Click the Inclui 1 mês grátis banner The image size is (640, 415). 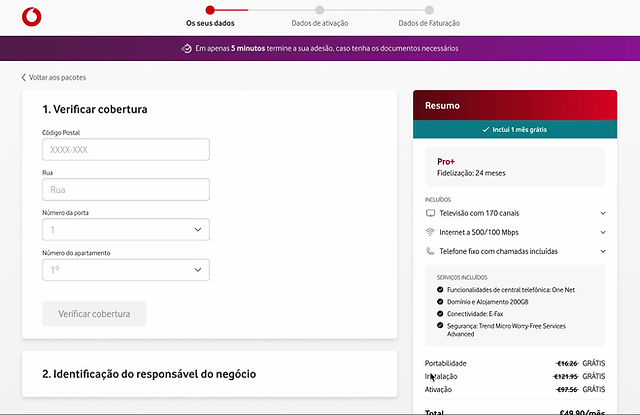515,129
